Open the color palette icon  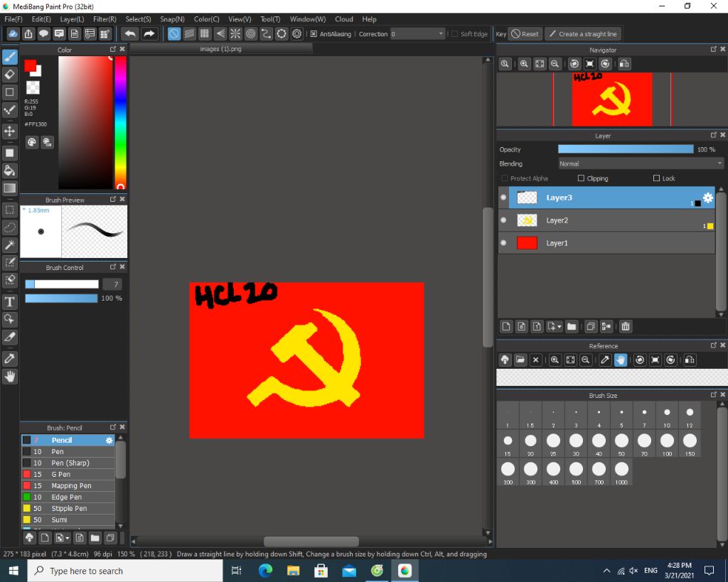point(31,142)
